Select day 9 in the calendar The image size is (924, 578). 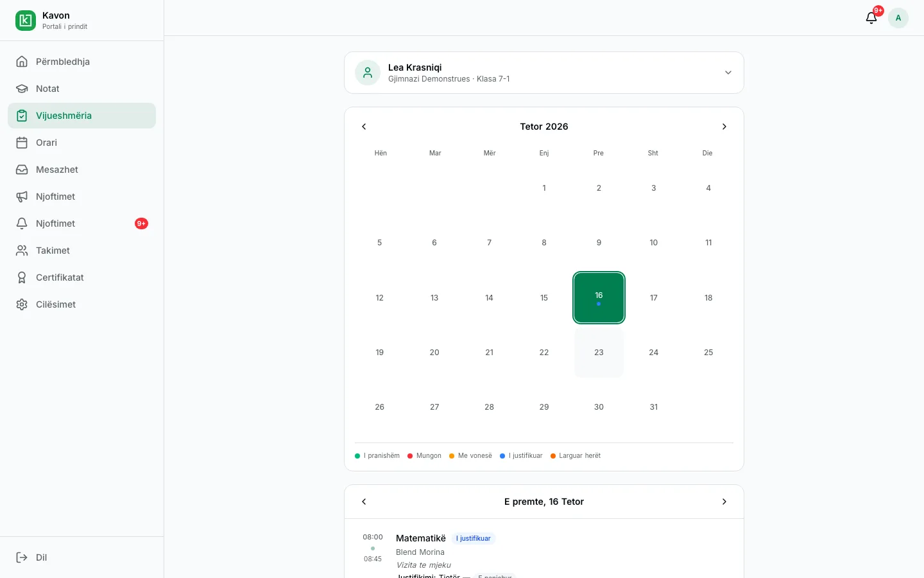coord(599,243)
